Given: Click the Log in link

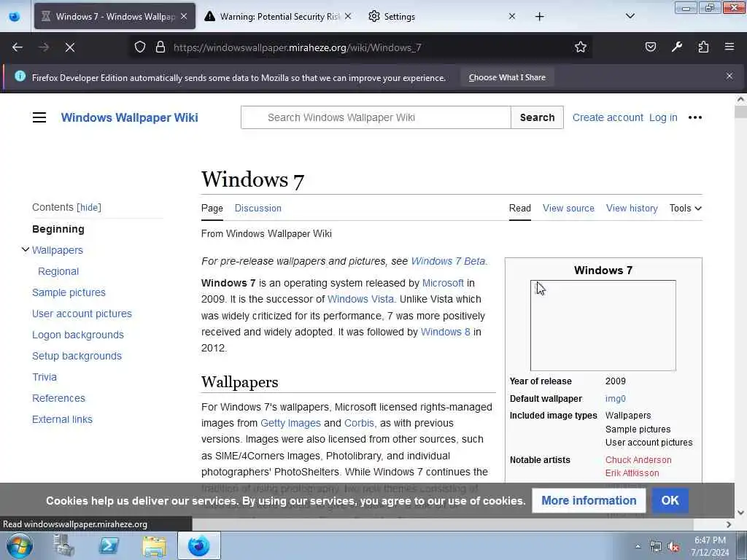Looking at the screenshot, I should tap(663, 117).
